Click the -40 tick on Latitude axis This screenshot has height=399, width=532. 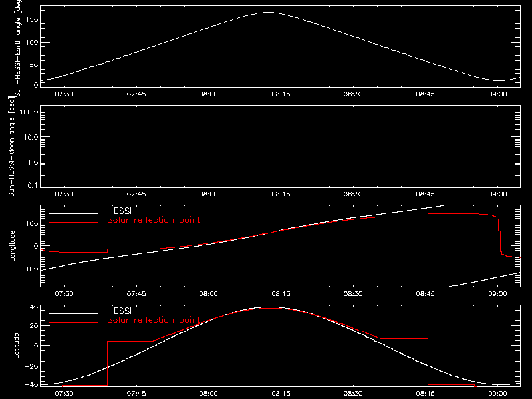tap(31, 384)
